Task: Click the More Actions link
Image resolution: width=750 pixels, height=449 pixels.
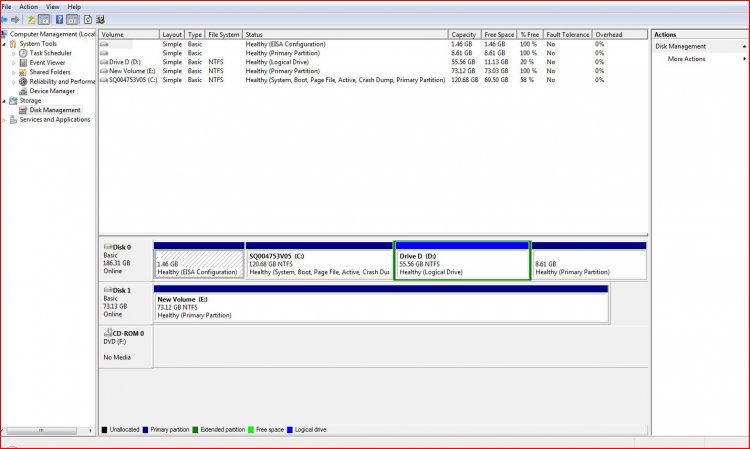Action: click(686, 59)
